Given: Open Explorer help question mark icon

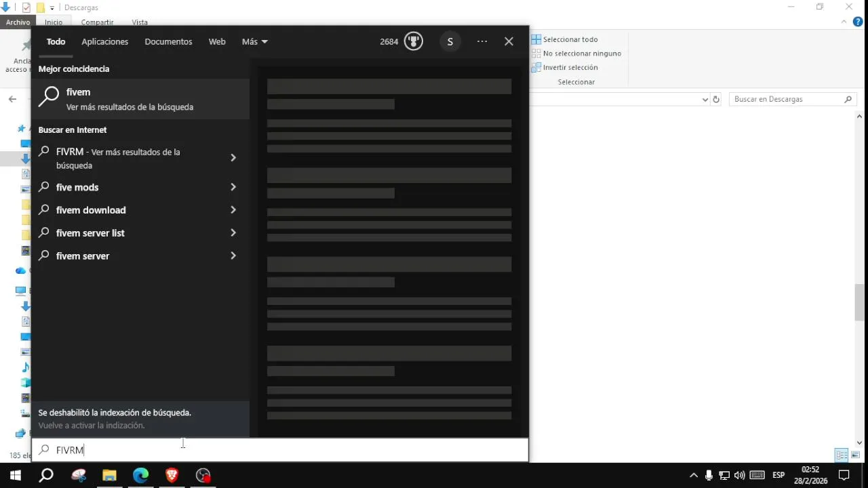Looking at the screenshot, I should tap(858, 22).
